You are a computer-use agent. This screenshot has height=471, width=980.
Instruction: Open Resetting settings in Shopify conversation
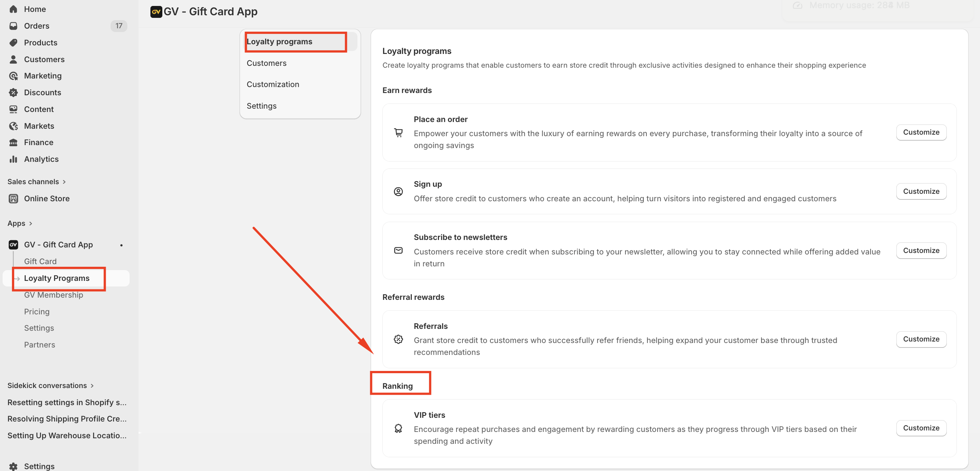click(x=67, y=402)
